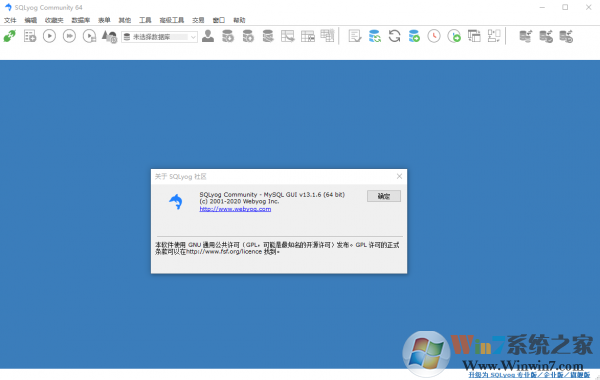Click the 确定 button in About dialog
The image size is (600, 380).
(x=384, y=196)
